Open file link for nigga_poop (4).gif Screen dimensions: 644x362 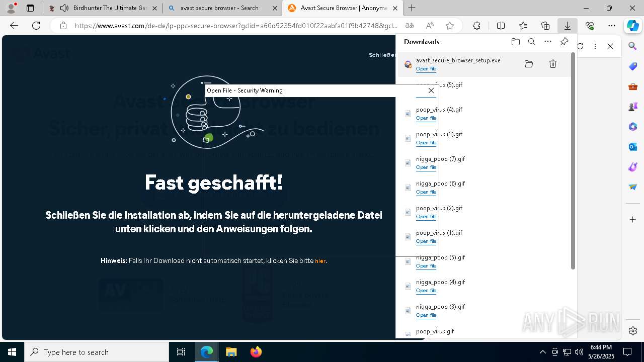click(426, 291)
